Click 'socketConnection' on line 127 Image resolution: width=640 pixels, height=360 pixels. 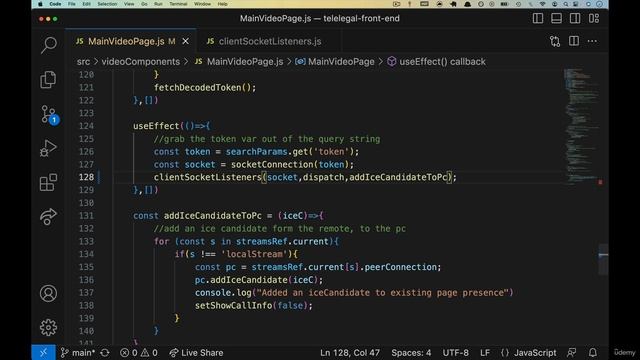pos(272,164)
